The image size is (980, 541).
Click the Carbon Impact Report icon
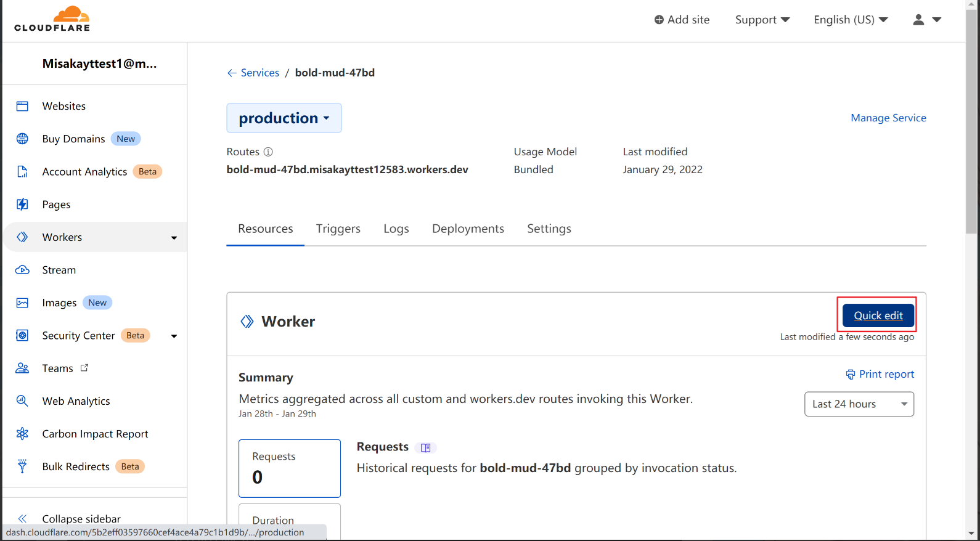click(22, 434)
